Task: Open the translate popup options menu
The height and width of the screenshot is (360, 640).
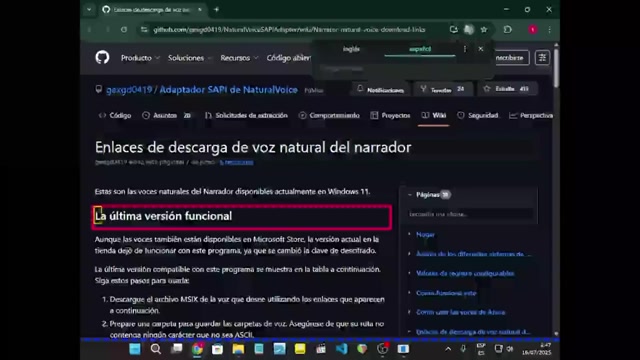Action: [x=464, y=49]
